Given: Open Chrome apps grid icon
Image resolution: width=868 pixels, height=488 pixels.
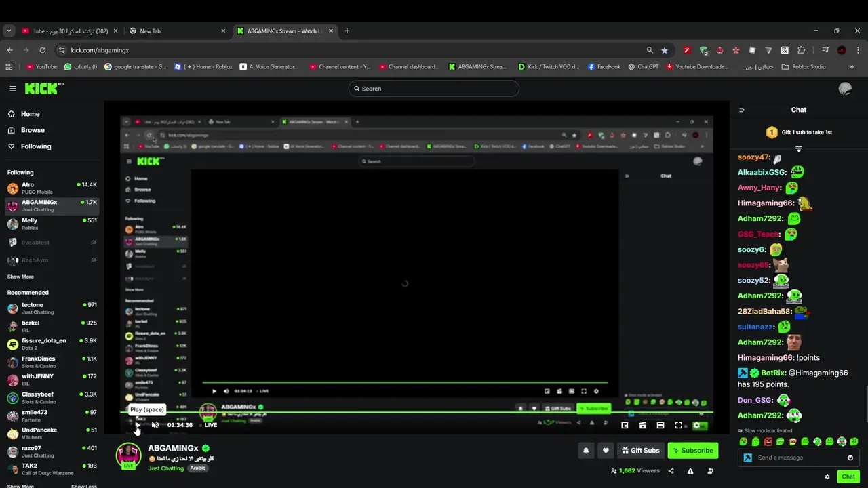Looking at the screenshot, I should pos(9,67).
